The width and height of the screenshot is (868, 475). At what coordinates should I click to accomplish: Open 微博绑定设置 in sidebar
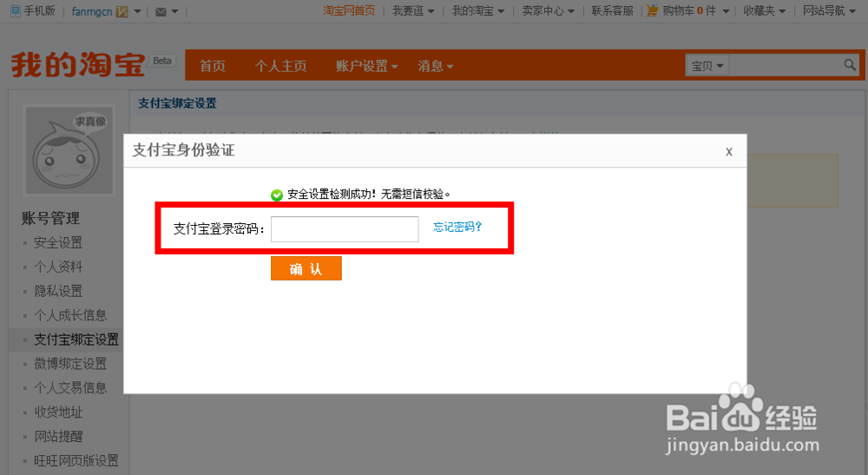coord(70,364)
